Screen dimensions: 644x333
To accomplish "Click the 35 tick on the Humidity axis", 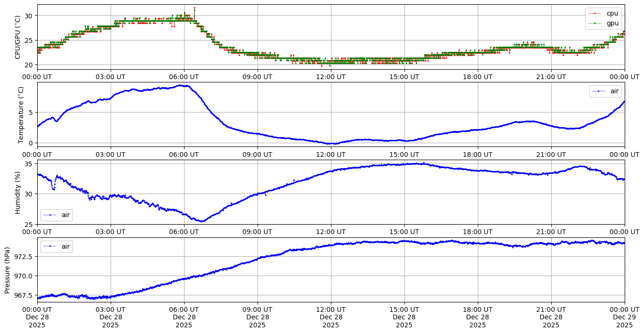I will pos(28,164).
